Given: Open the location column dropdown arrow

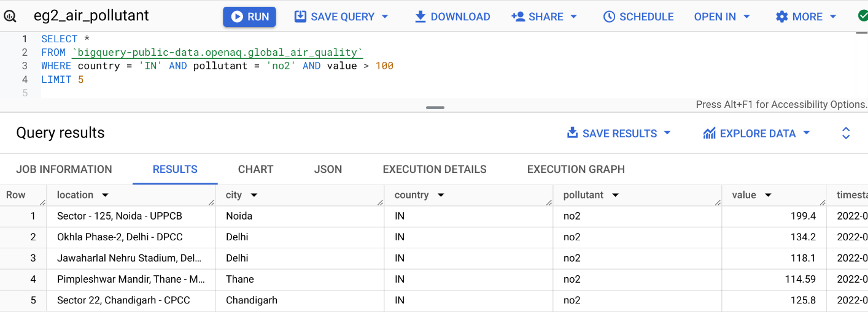Looking at the screenshot, I should point(105,195).
